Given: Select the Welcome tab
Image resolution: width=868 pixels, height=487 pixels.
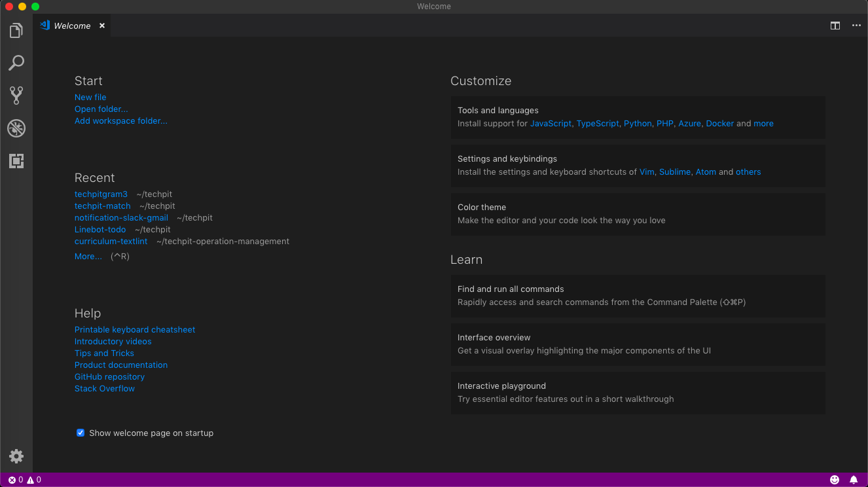Looking at the screenshot, I should (x=72, y=26).
